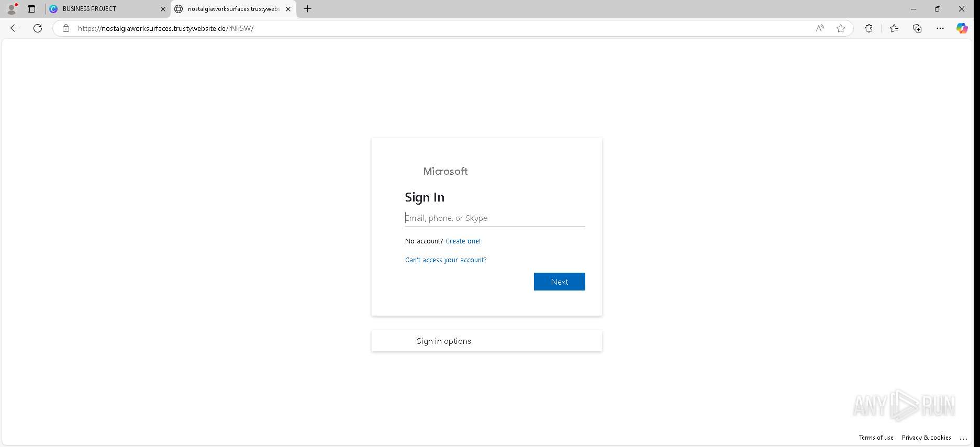Add this page to favorites star

[x=841, y=28]
